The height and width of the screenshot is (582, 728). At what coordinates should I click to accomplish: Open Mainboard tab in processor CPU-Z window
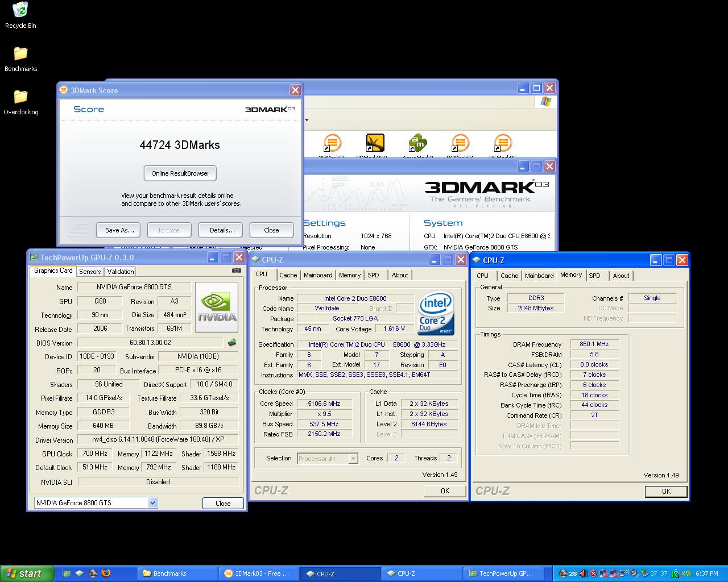[318, 275]
